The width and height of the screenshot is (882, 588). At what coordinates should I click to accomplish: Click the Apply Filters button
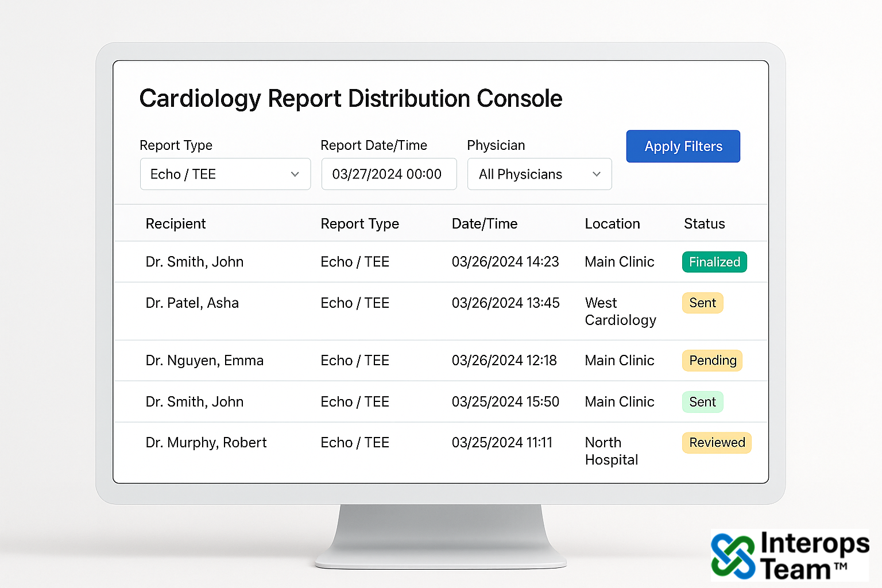pos(683,146)
